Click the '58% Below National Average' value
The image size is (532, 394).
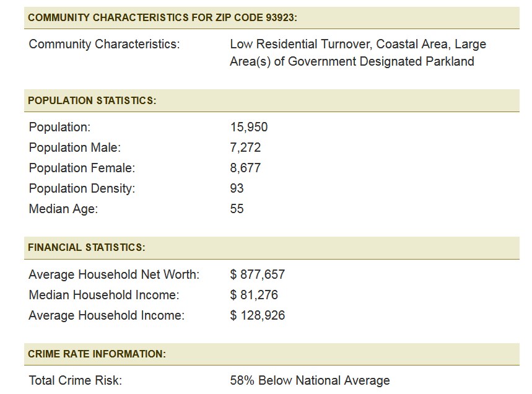[x=310, y=380]
